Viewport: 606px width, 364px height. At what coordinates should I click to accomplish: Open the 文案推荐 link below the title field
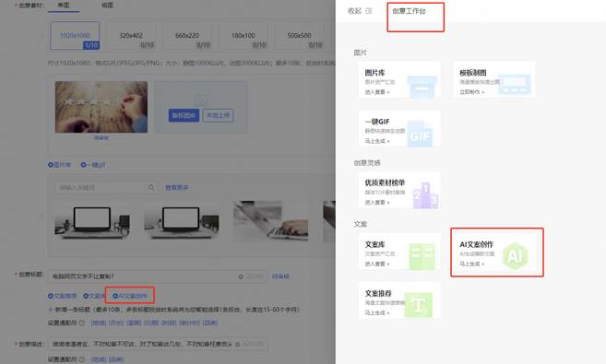pos(62,296)
